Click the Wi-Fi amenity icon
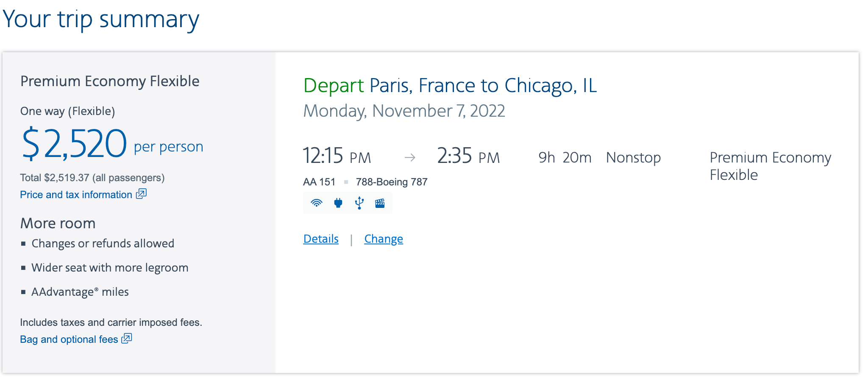This screenshot has width=868, height=381. [x=316, y=203]
